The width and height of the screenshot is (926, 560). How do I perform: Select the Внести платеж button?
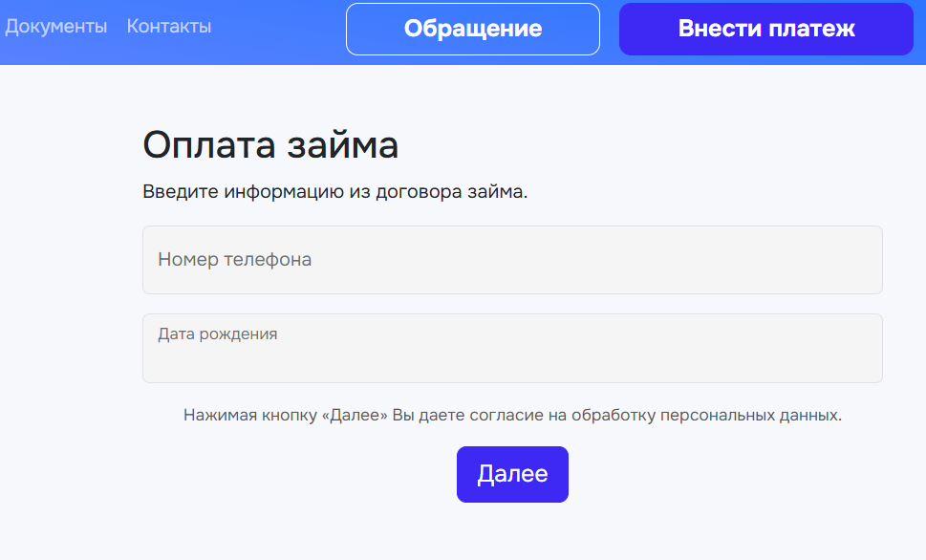766,29
